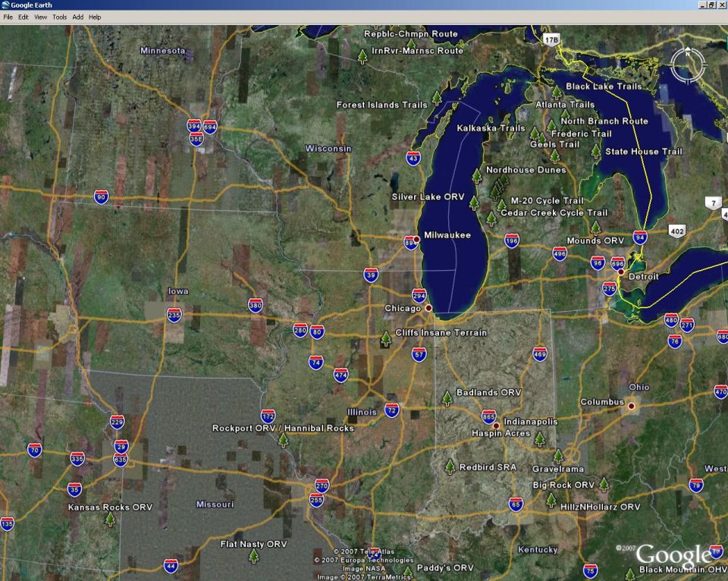The height and width of the screenshot is (581, 728).
Task: Select the Redbird SRA tree icon
Action: (450, 466)
